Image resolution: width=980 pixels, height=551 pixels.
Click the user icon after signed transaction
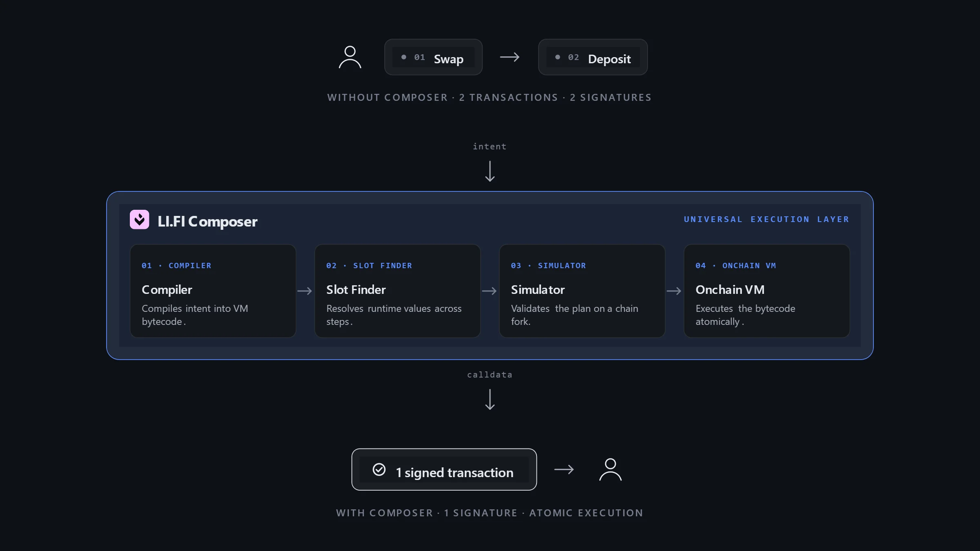point(610,469)
